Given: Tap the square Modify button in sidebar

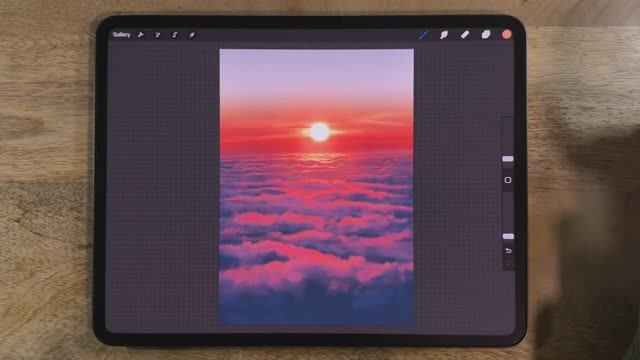Looking at the screenshot, I should pyautogui.click(x=508, y=180).
